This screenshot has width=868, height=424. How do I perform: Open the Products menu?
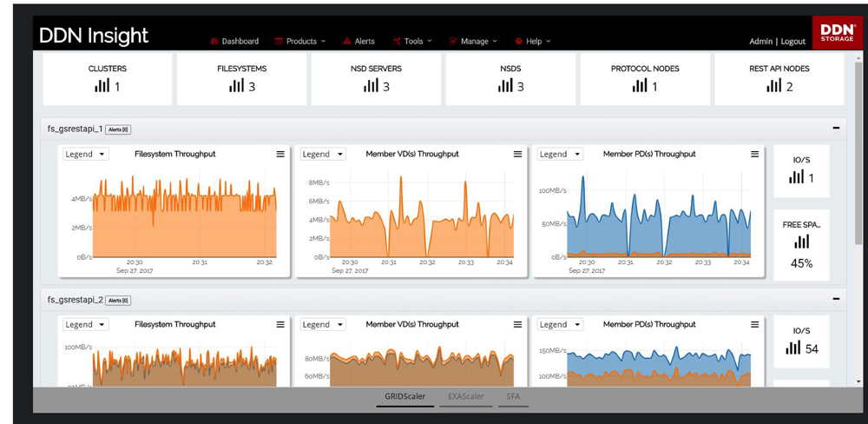click(x=300, y=41)
